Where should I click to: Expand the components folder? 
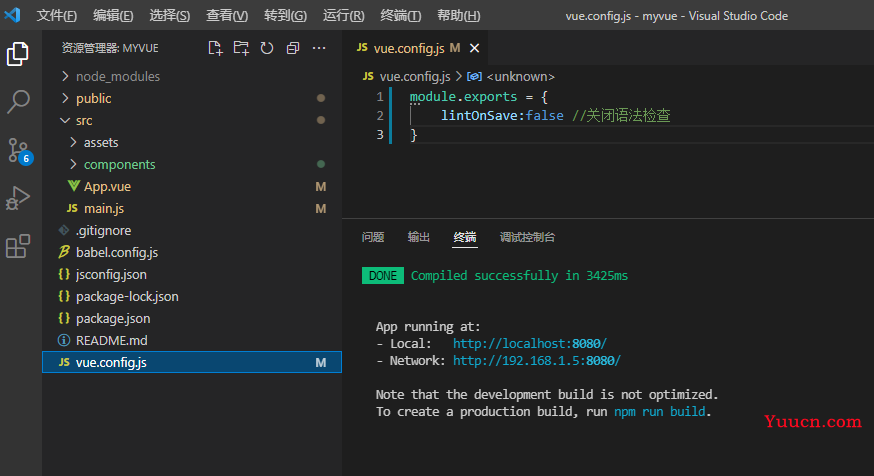[73, 164]
